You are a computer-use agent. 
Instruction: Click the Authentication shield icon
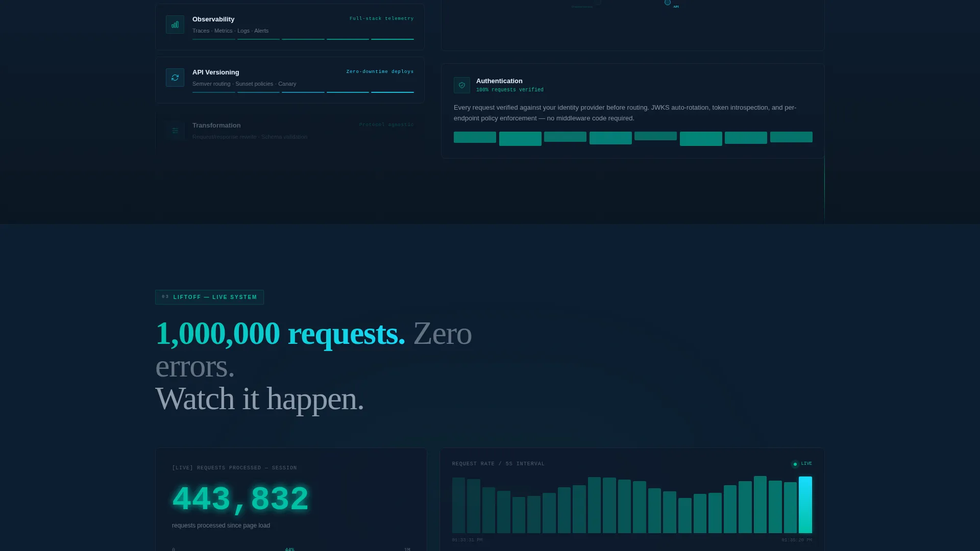(x=462, y=85)
